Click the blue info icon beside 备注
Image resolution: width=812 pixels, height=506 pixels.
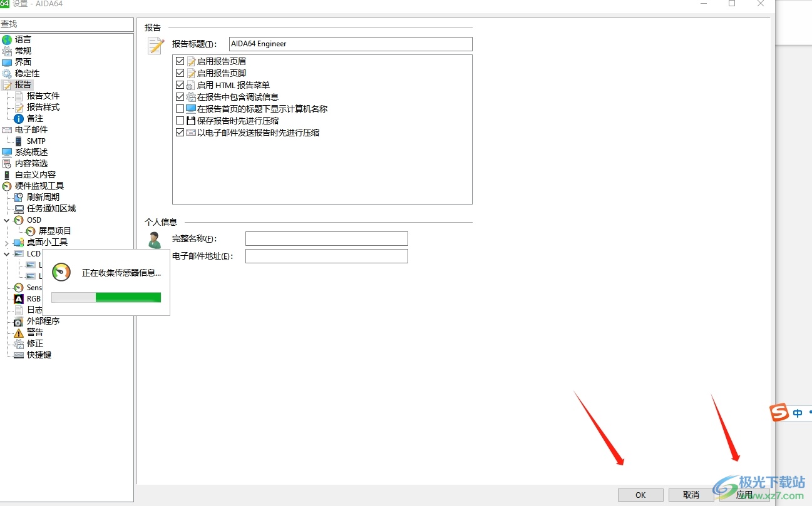tap(19, 118)
